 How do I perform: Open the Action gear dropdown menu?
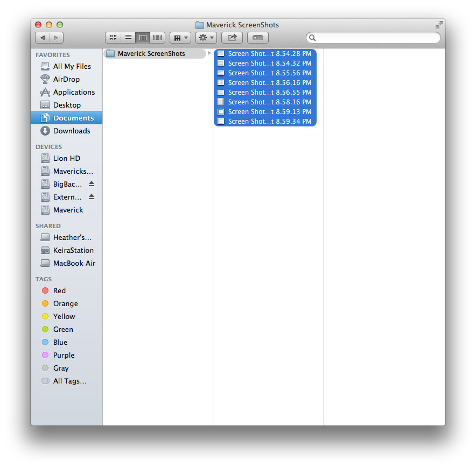coord(206,38)
